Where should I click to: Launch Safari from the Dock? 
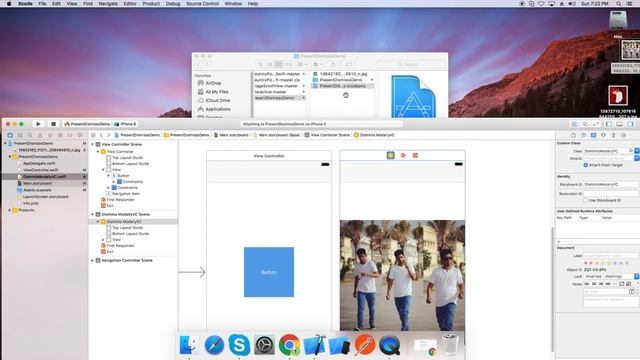(214, 345)
